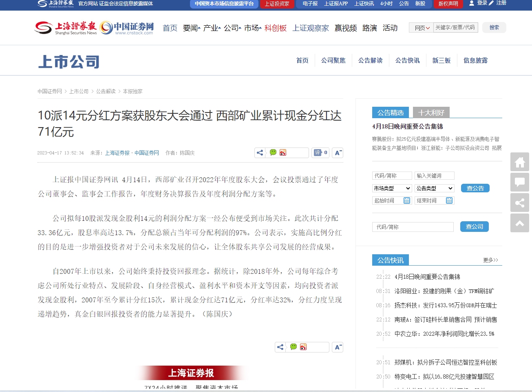Open the floating comment bubble icon
Viewport: 532px width, 392px height.
coord(520,182)
